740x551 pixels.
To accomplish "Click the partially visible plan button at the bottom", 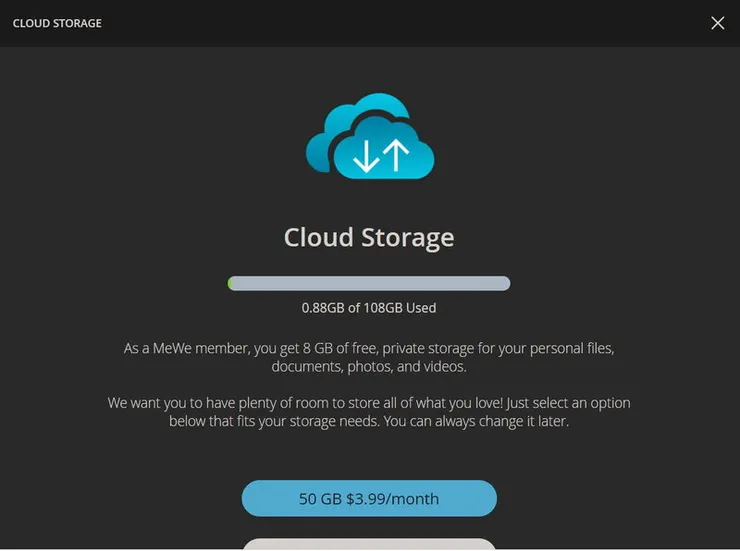I will click(369, 544).
